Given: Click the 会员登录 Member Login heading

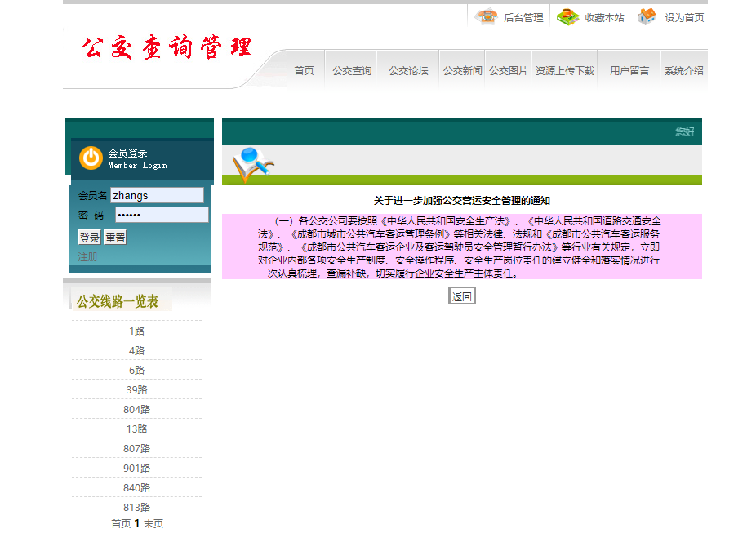Looking at the screenshot, I should (x=137, y=159).
